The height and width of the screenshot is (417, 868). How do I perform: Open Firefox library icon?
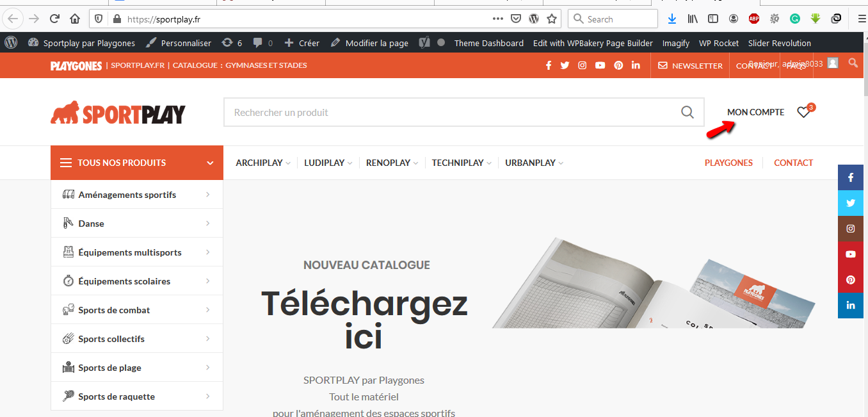point(693,19)
